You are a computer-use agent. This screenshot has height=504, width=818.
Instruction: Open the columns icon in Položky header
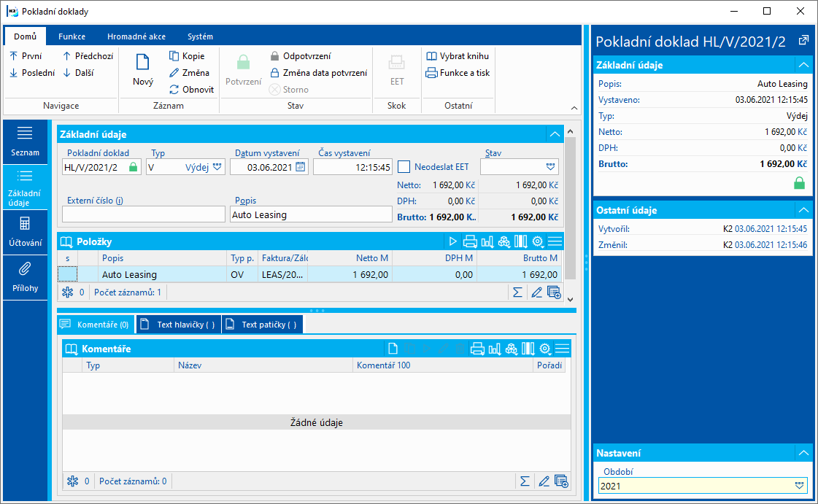pyautogui.click(x=520, y=241)
